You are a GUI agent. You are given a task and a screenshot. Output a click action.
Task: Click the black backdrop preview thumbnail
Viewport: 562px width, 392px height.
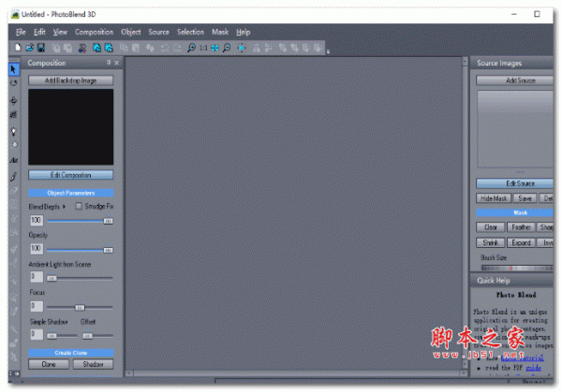pyautogui.click(x=70, y=127)
